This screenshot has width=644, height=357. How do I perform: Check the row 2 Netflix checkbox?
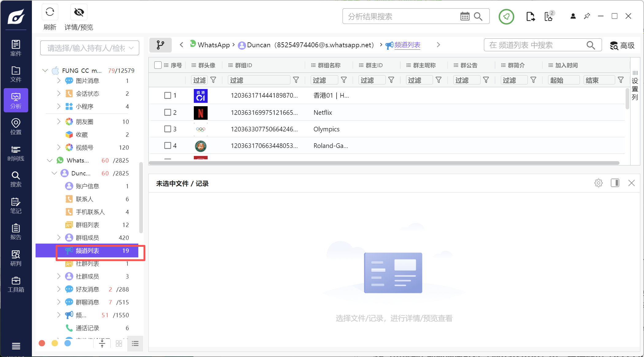pos(167,112)
